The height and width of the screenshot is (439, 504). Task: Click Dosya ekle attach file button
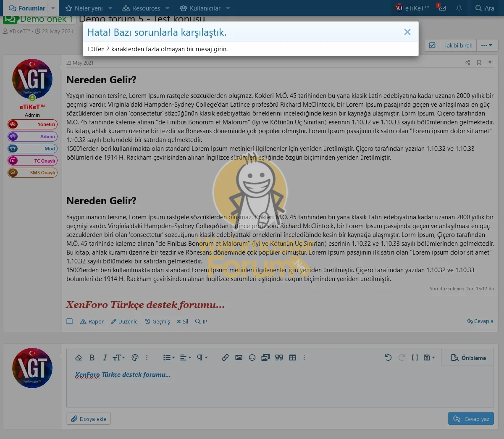[x=89, y=419]
